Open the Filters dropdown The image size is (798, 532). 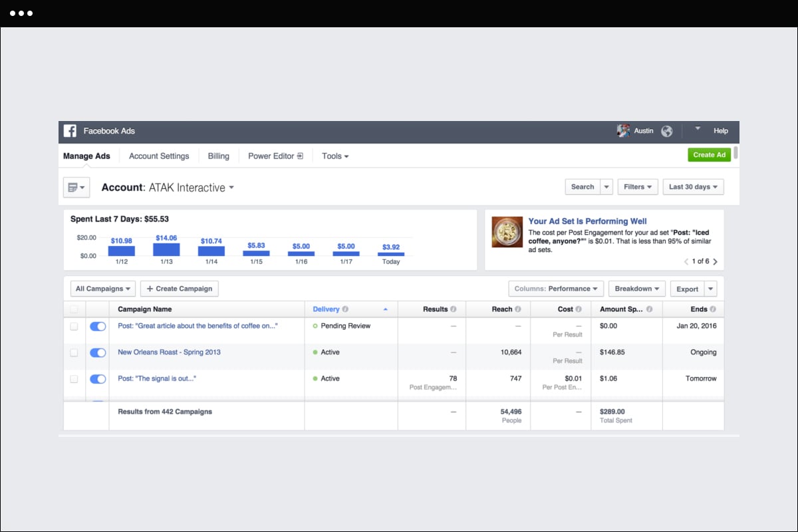coord(638,187)
